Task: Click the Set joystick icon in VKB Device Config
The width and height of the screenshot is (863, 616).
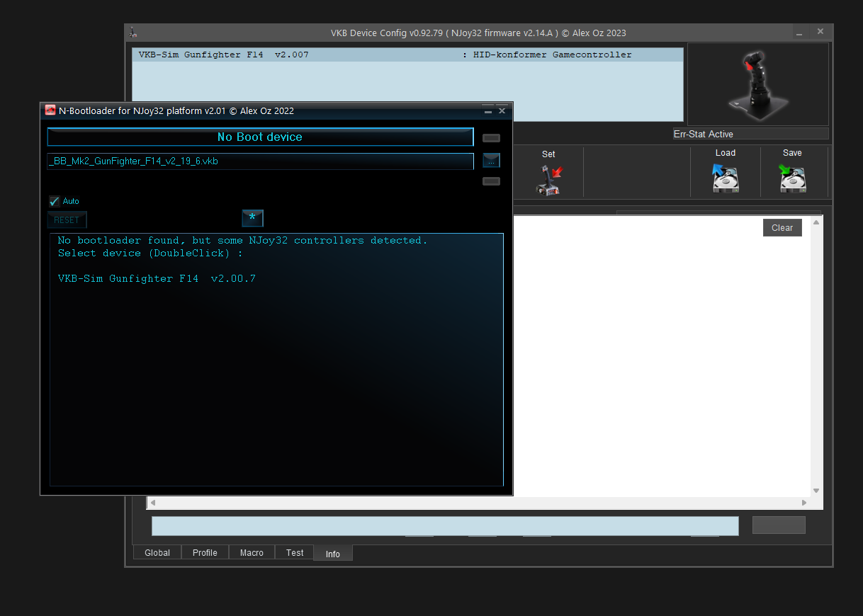Action: pos(549,180)
